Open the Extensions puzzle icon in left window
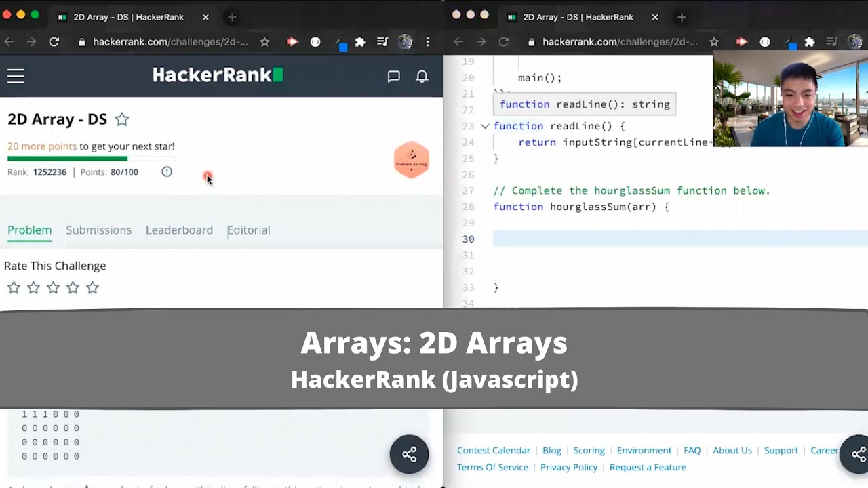 point(360,42)
